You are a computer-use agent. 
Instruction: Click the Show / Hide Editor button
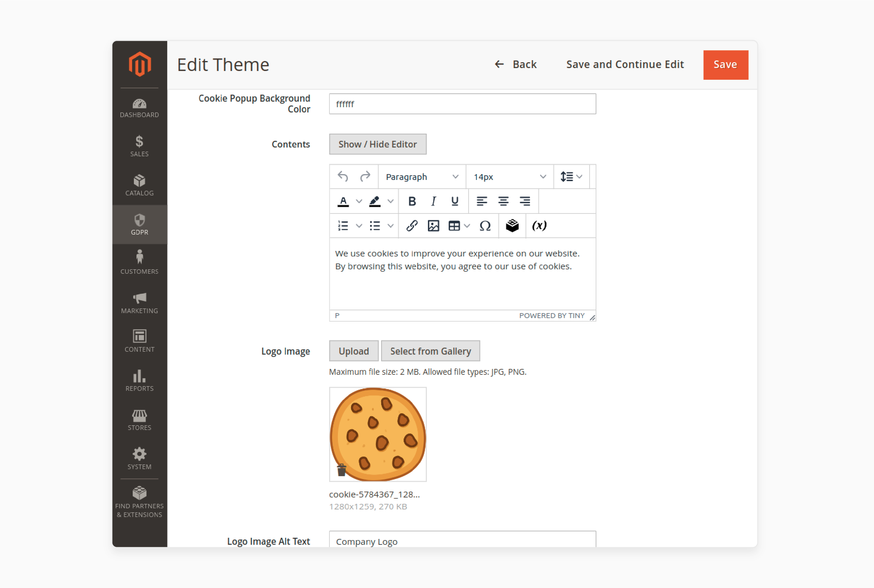[378, 144]
